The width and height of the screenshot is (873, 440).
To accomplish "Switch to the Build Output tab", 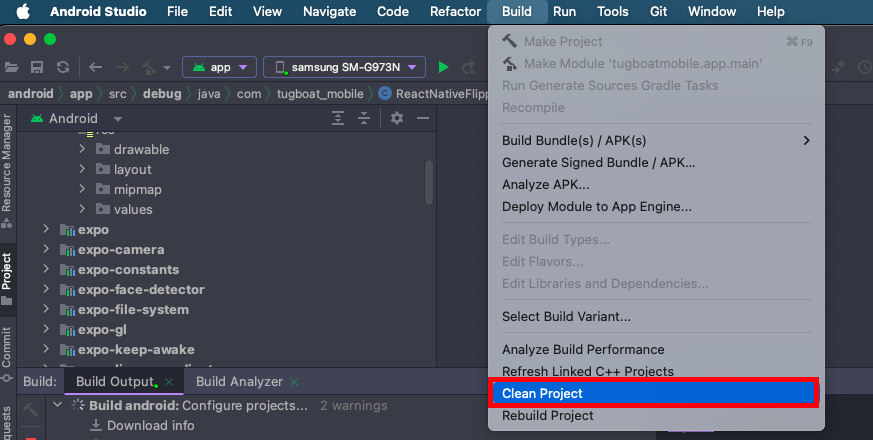I will click(x=115, y=382).
